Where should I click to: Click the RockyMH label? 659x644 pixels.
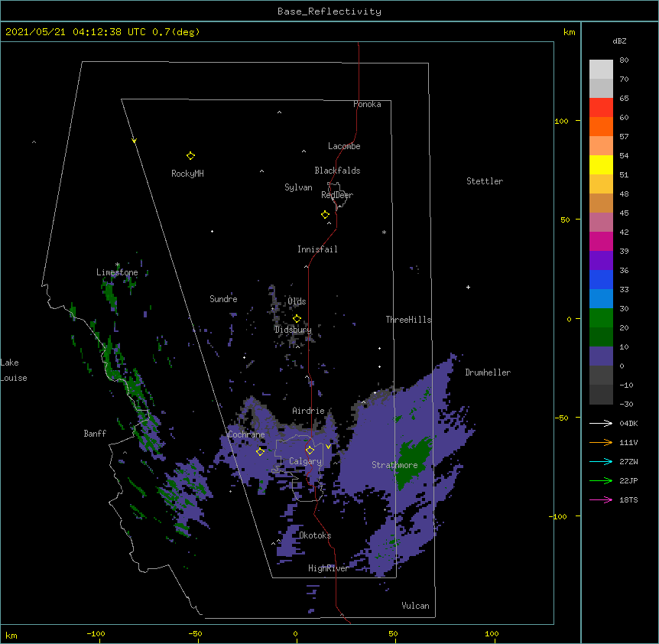187,174
